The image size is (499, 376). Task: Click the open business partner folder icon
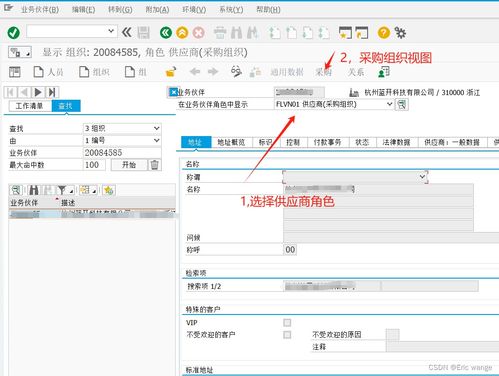(171, 72)
